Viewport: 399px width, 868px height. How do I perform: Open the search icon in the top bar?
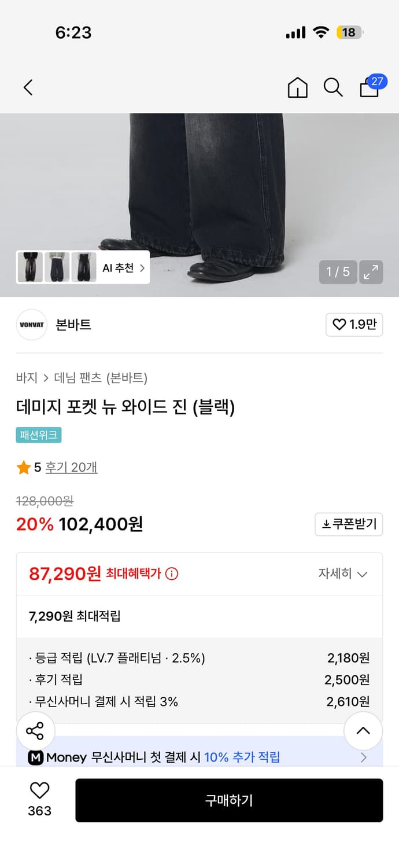332,88
